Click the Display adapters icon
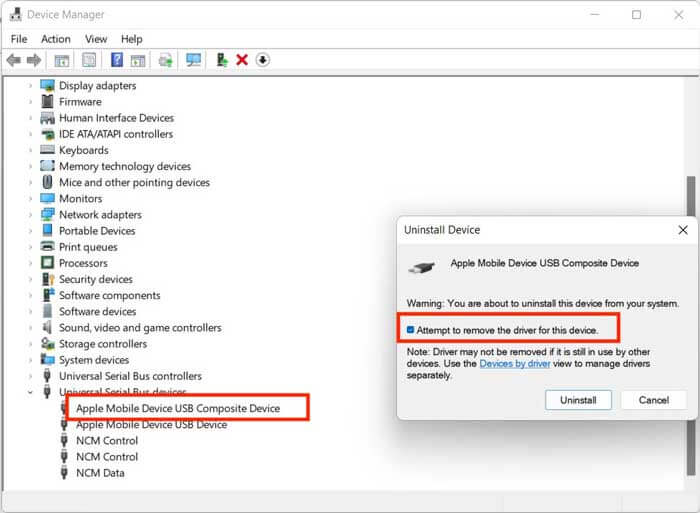700x513 pixels. click(47, 85)
